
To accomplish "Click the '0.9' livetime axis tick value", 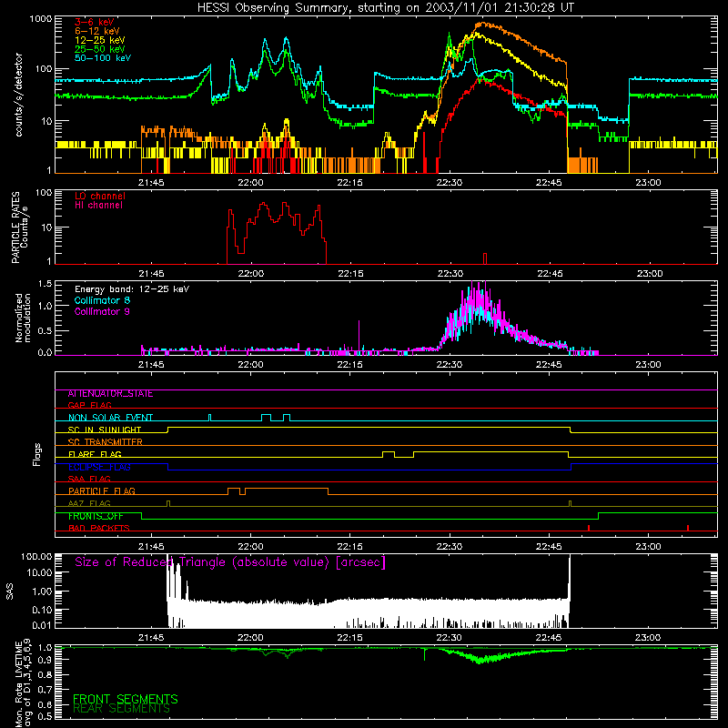I will (x=45, y=660).
